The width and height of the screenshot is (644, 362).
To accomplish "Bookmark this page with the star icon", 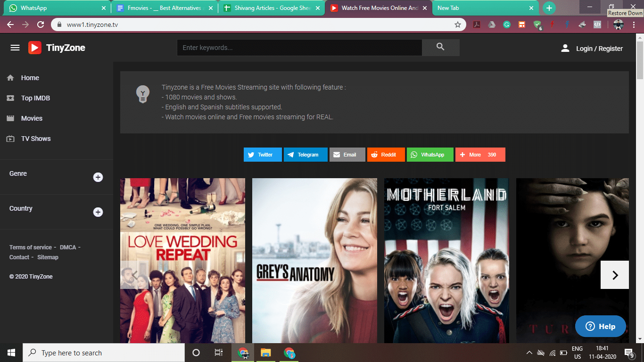I will click(457, 25).
